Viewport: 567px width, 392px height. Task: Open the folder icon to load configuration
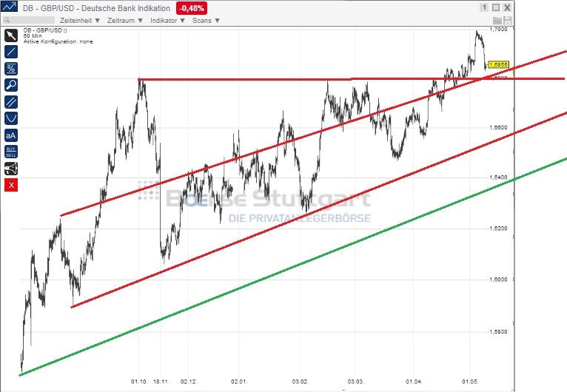click(x=497, y=21)
